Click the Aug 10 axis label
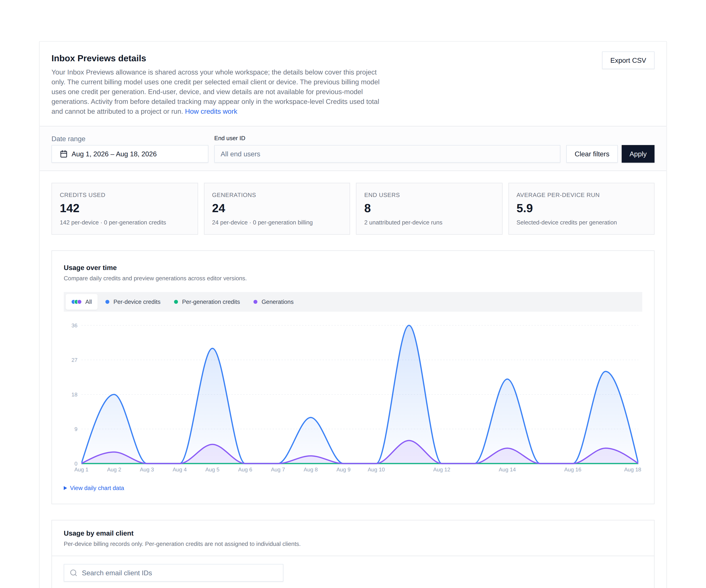The height and width of the screenshot is (588, 706). 376,469
